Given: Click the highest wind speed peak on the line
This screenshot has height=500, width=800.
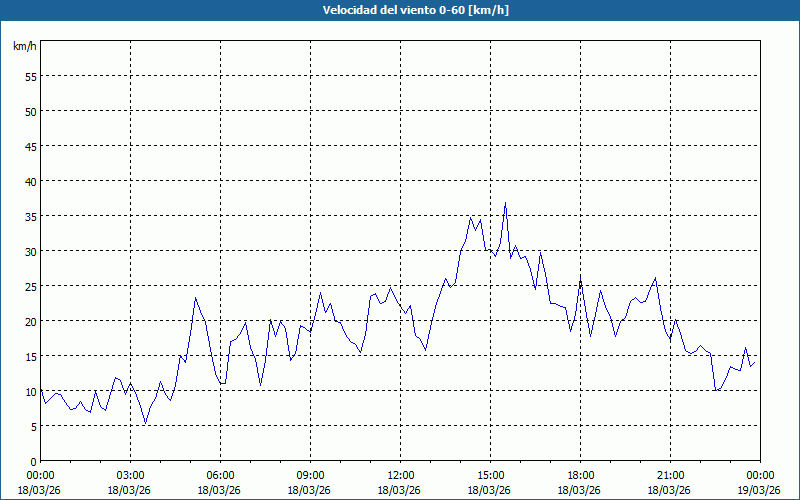Looking at the screenshot, I should 505,203.
